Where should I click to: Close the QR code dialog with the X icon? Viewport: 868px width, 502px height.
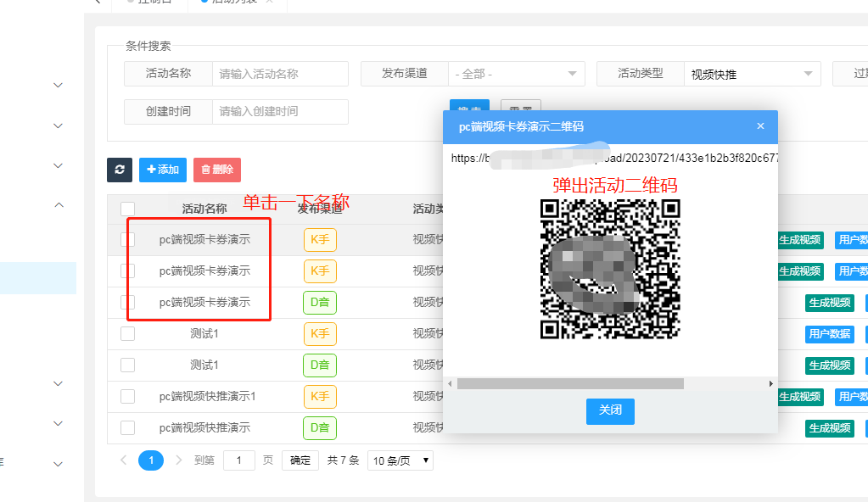pyautogui.click(x=760, y=126)
